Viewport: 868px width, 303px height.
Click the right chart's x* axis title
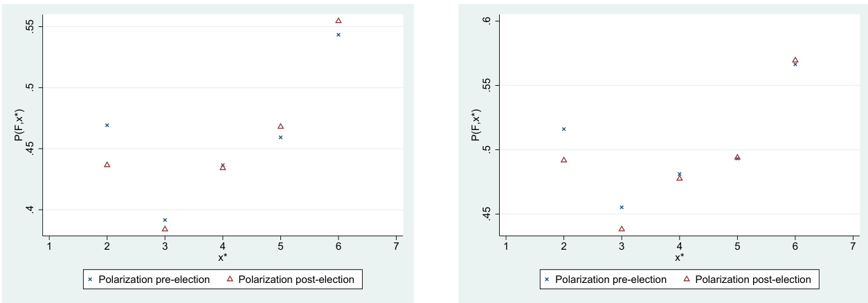click(x=679, y=258)
